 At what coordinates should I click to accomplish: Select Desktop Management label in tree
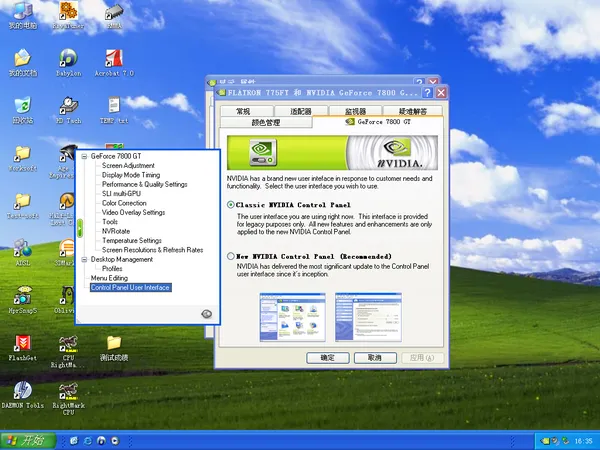[122, 259]
